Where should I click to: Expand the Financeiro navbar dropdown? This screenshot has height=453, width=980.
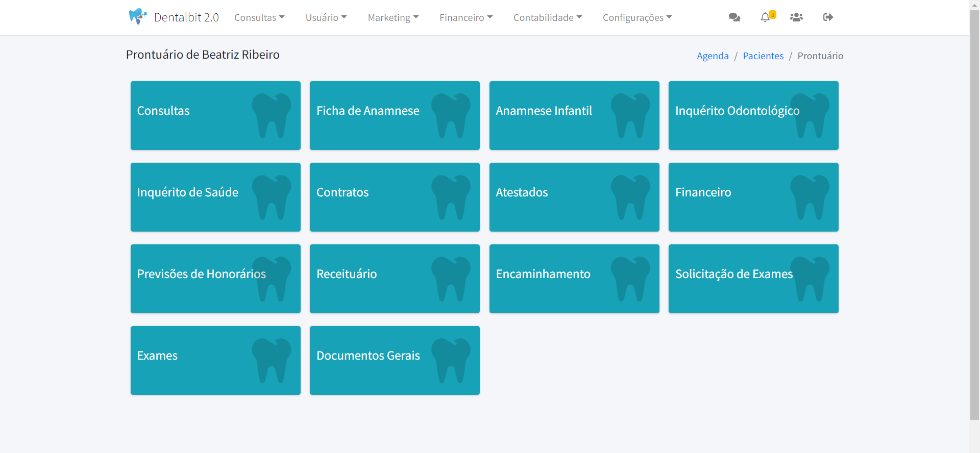(x=466, y=17)
